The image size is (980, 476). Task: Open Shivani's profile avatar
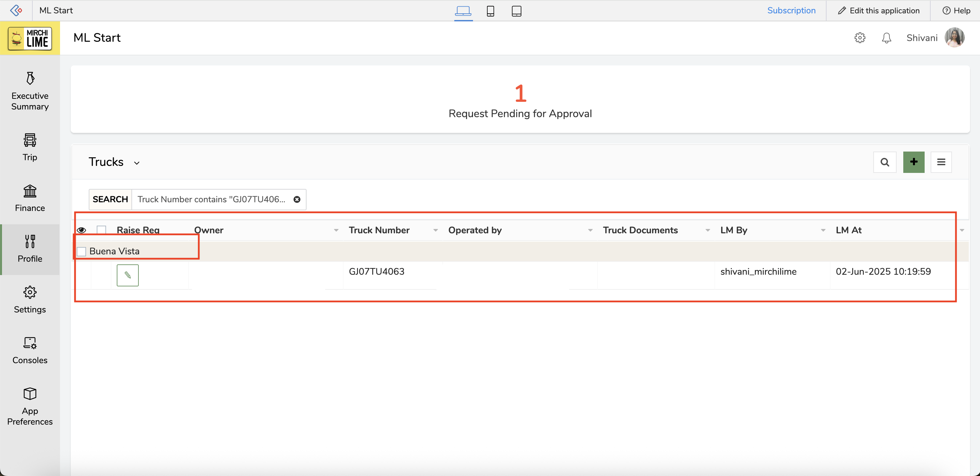click(954, 38)
